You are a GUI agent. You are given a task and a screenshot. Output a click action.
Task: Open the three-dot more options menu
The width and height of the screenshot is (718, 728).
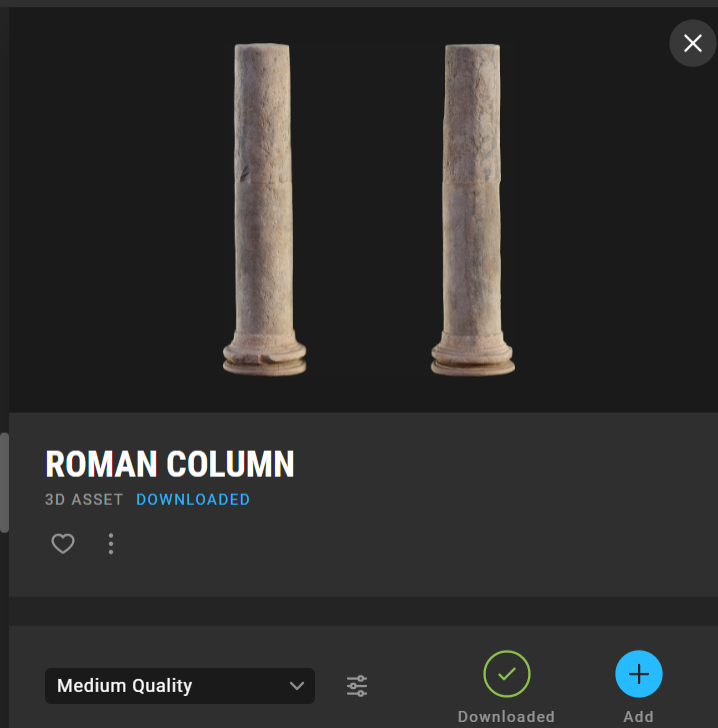tap(111, 544)
